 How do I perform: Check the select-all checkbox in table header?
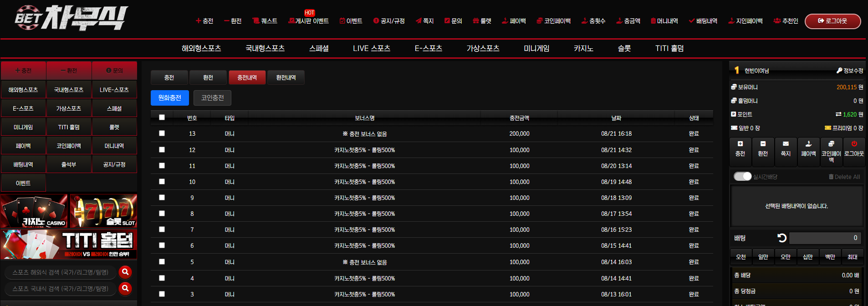162,117
